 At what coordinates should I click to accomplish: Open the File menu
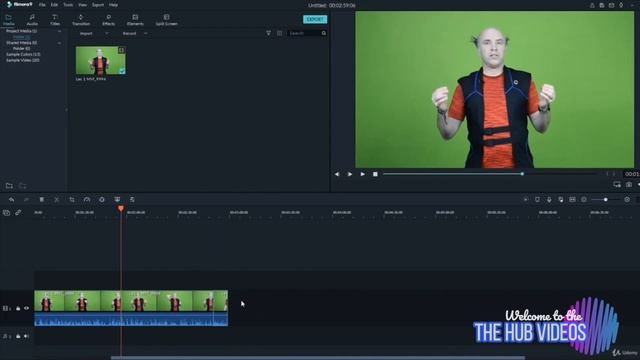(x=42, y=5)
